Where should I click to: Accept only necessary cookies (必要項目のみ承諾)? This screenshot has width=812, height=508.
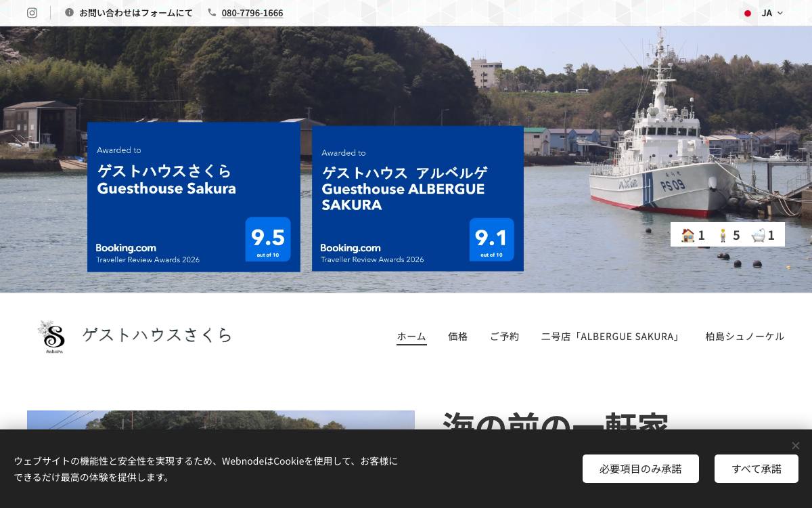pos(641,469)
